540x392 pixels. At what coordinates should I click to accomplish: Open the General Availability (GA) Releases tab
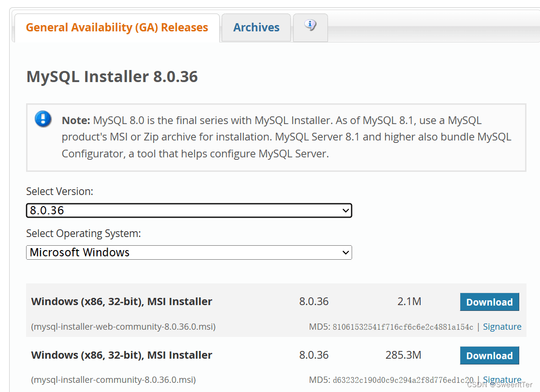point(117,28)
